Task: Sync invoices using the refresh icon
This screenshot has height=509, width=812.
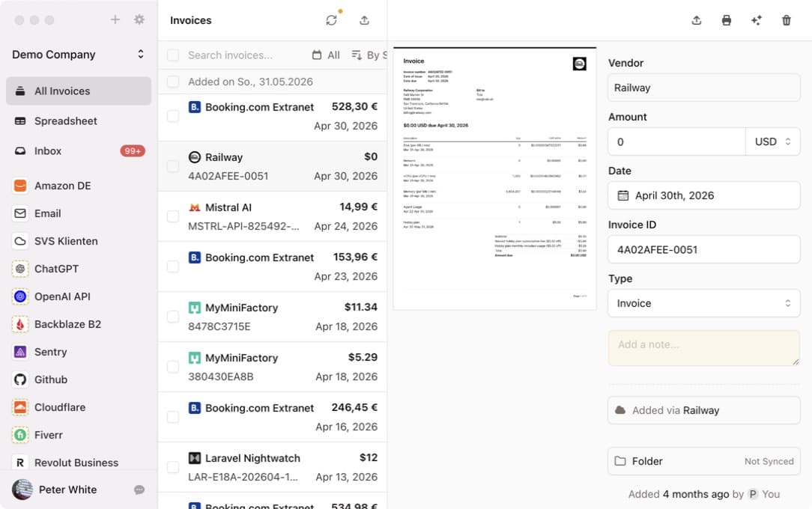Action: 331,20
